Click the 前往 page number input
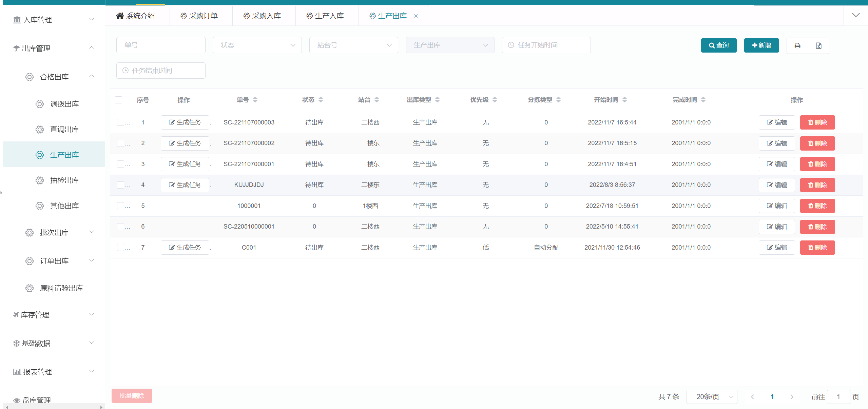The width and height of the screenshot is (868, 409). (x=838, y=397)
